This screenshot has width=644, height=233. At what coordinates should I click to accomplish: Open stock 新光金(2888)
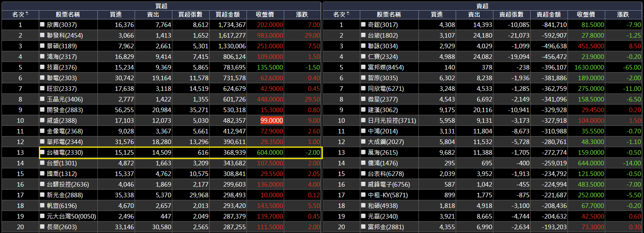click(65, 195)
